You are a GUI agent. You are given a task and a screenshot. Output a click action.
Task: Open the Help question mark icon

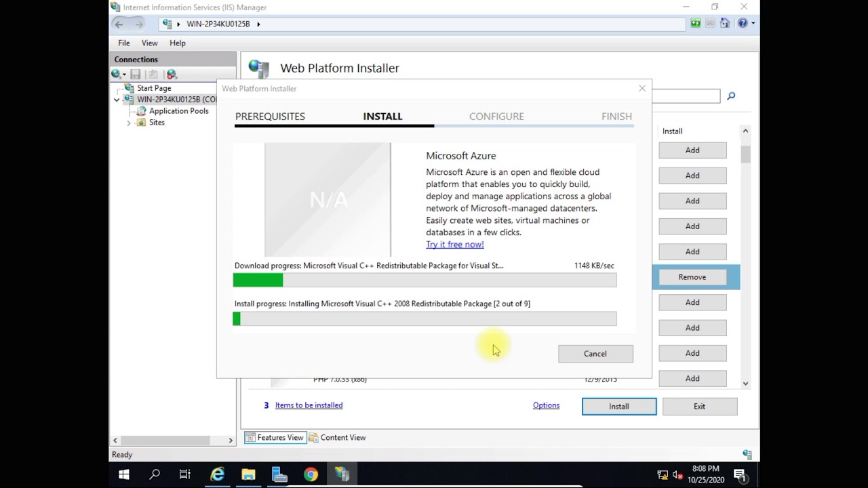[742, 24]
